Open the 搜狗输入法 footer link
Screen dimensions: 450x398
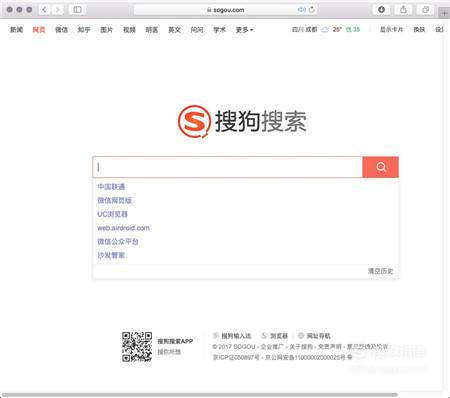pos(236,336)
